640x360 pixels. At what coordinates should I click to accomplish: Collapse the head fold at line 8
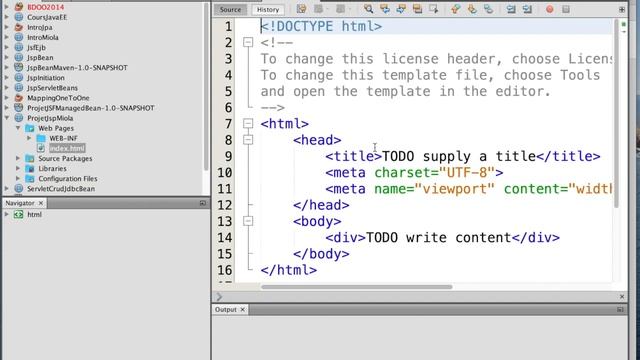(248, 140)
